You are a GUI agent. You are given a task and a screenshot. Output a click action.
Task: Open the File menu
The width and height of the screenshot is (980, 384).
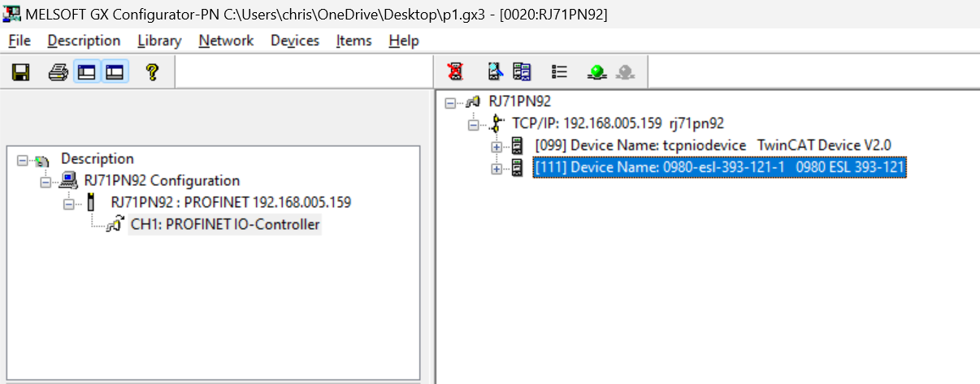[20, 41]
